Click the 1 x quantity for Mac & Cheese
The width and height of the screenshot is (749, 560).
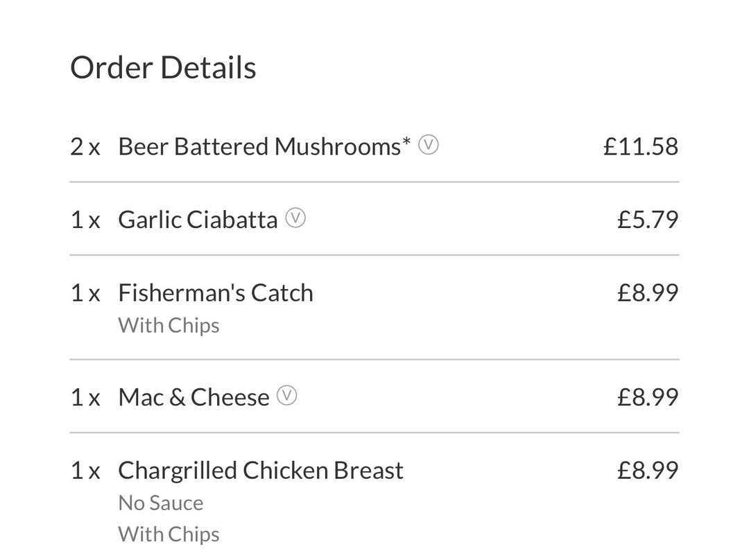tap(85, 398)
